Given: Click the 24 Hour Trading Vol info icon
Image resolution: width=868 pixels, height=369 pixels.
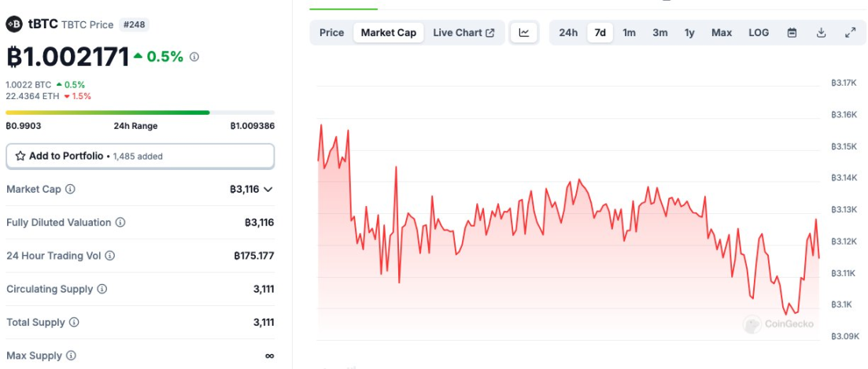Looking at the screenshot, I should click(110, 256).
